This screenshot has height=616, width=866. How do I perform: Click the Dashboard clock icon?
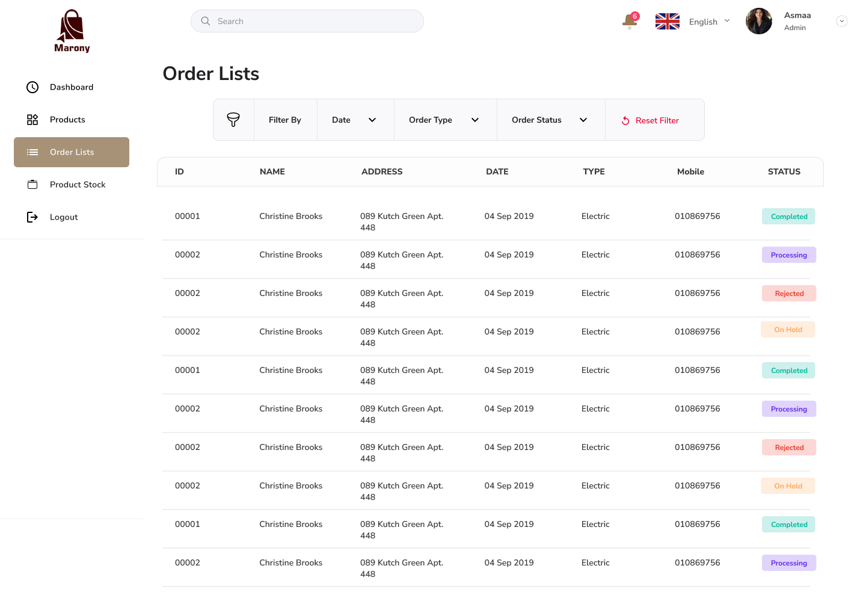32,87
